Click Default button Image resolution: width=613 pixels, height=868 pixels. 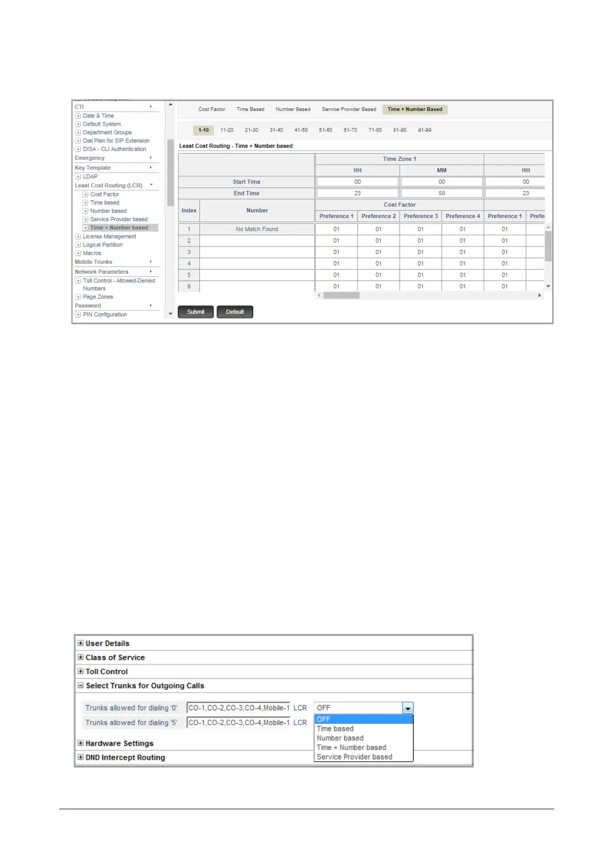pyautogui.click(x=235, y=312)
